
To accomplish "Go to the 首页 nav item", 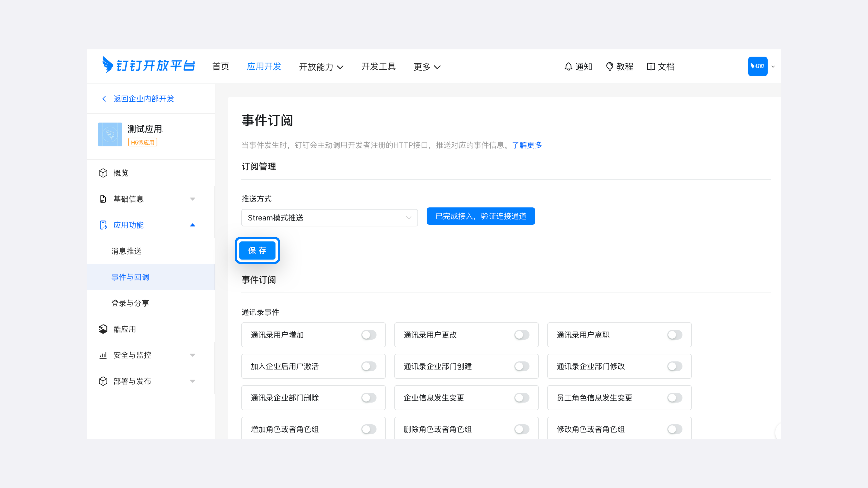I will [221, 66].
